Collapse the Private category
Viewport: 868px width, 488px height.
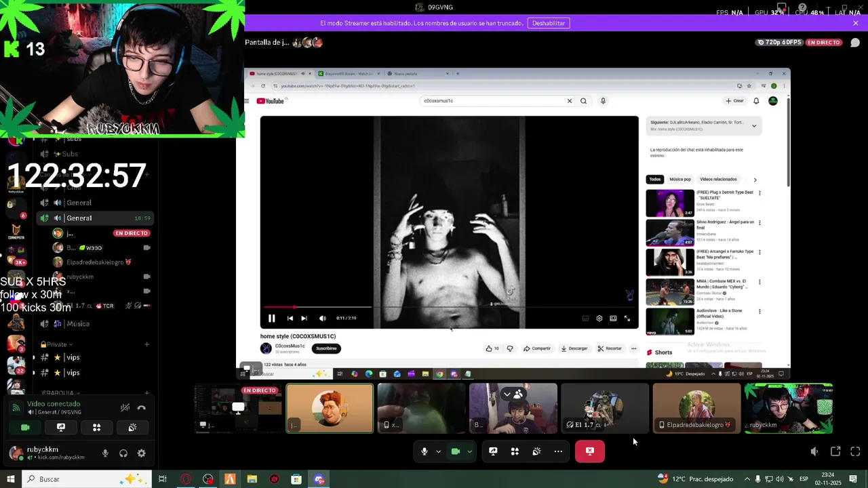pyautogui.click(x=57, y=344)
